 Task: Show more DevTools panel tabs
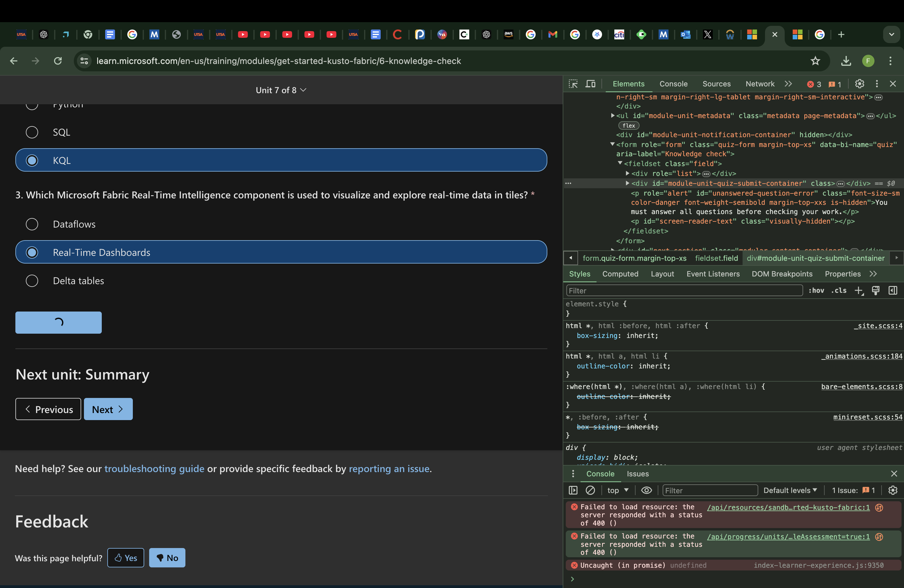(x=788, y=84)
